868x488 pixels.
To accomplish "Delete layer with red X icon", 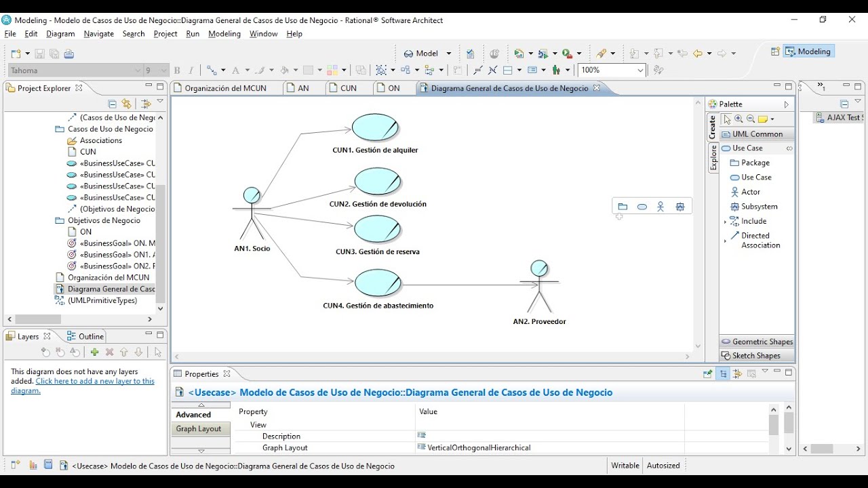I will pyautogui.click(x=109, y=352).
